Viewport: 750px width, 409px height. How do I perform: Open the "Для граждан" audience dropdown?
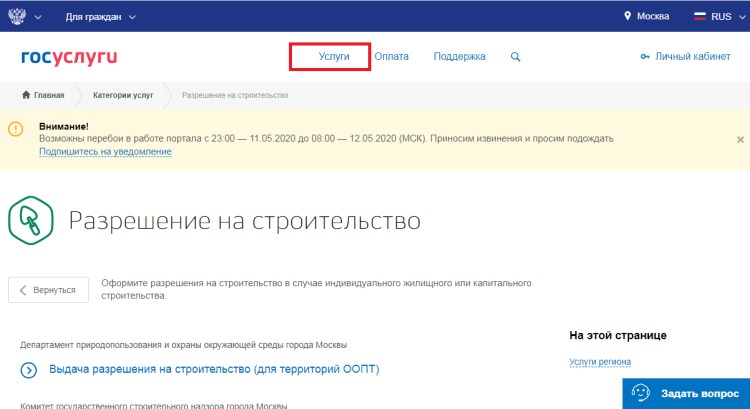[100, 17]
